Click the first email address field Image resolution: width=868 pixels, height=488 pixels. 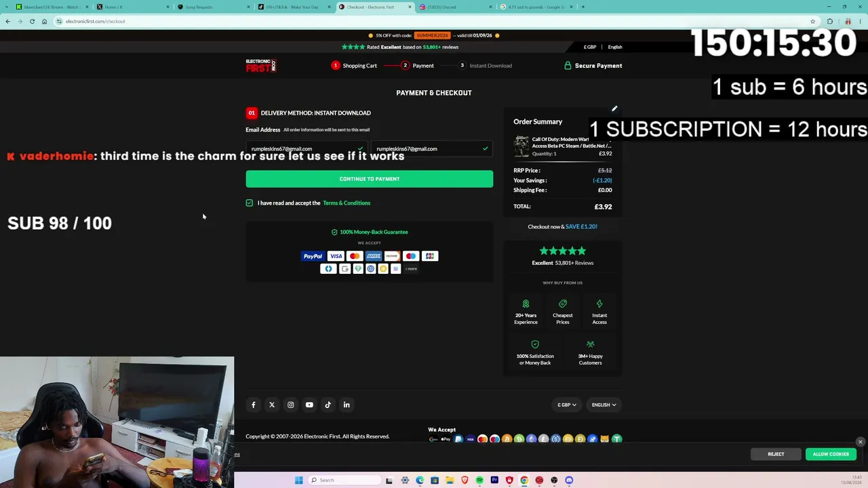[x=307, y=148]
